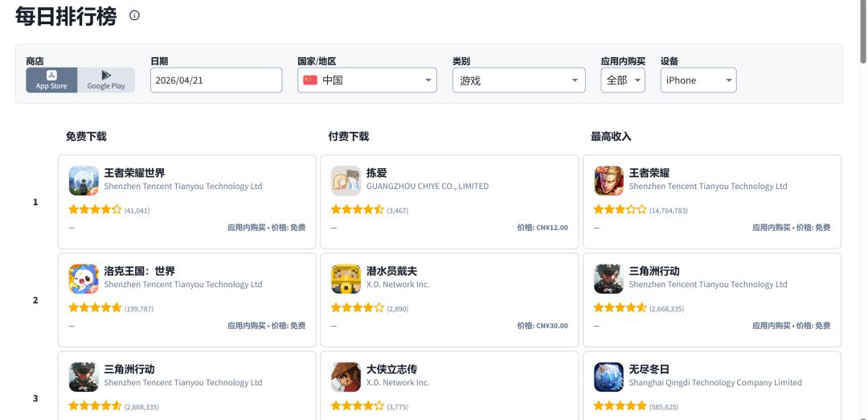Image resolution: width=868 pixels, height=420 pixels.
Task: Open the 洛克王国：世界 title link
Action: [140, 271]
